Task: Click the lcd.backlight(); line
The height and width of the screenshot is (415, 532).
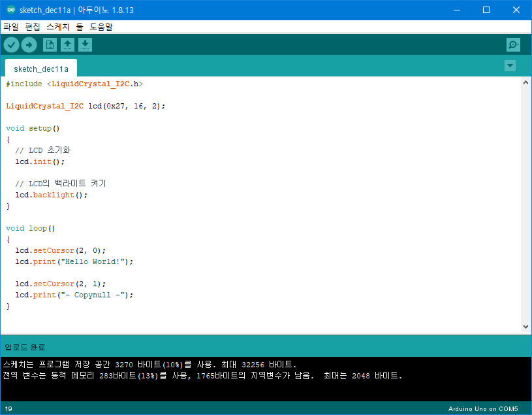Action: 51,195
